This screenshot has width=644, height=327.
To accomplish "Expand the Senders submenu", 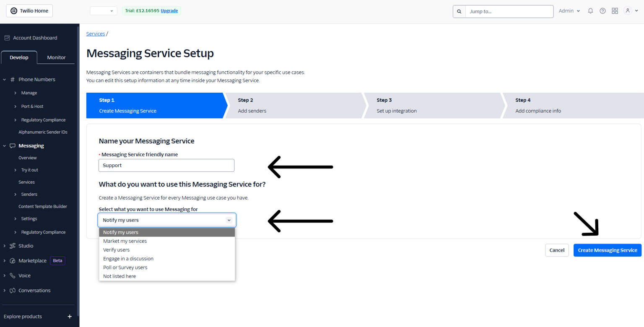I will pyautogui.click(x=16, y=195).
